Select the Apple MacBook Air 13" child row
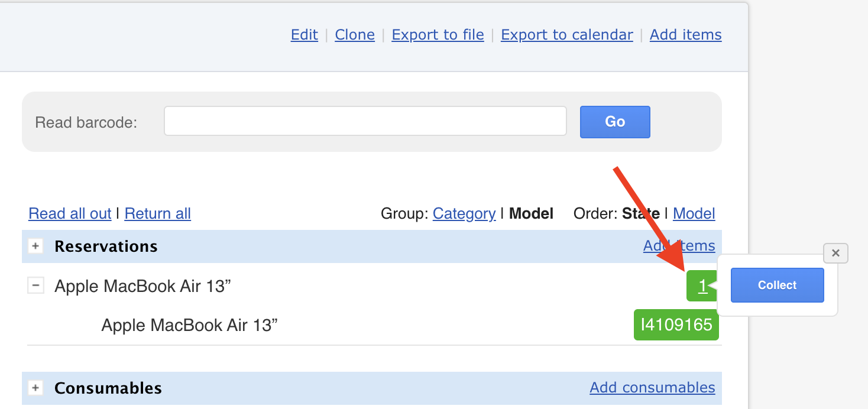This screenshot has width=868, height=409. point(189,324)
